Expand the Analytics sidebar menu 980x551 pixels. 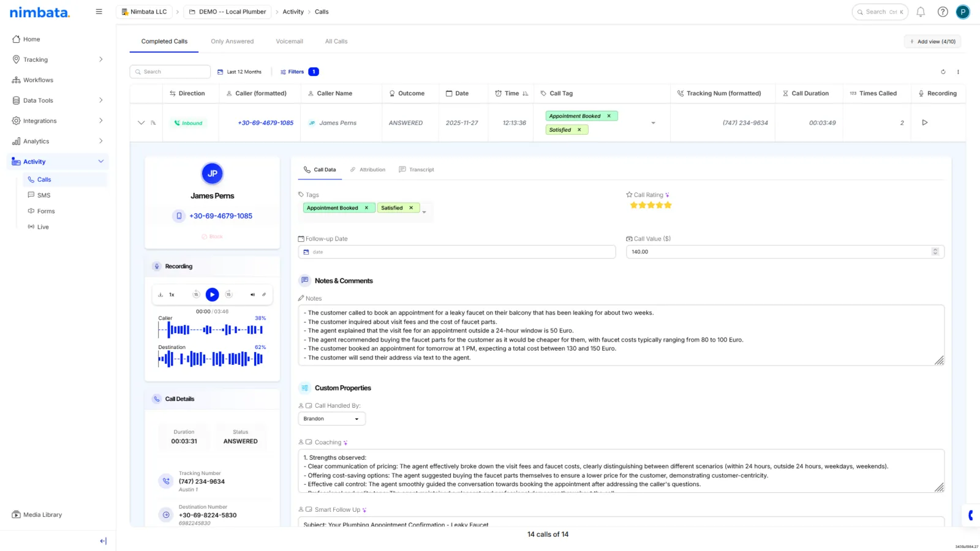(100, 141)
